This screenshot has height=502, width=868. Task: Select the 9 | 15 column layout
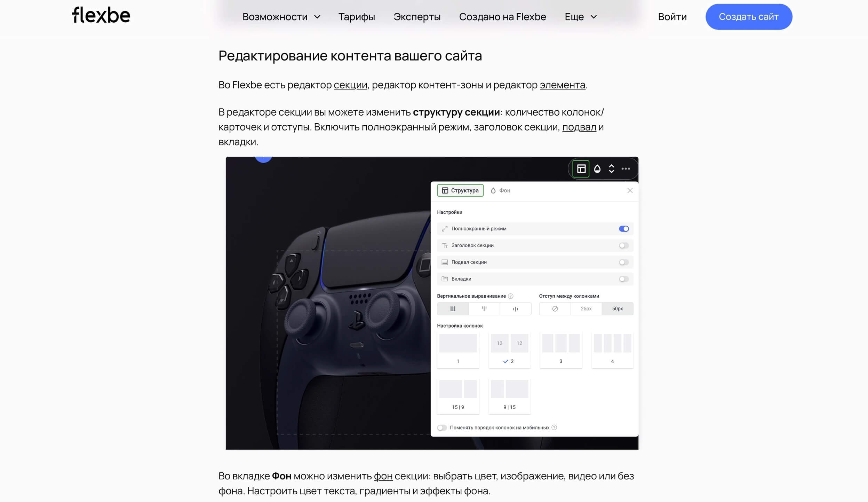click(x=509, y=396)
